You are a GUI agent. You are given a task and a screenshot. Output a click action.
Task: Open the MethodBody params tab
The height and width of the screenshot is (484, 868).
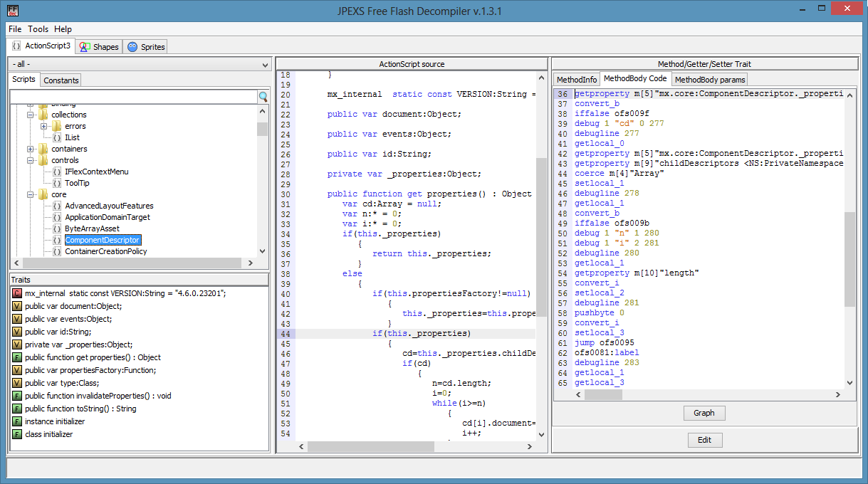(x=709, y=80)
